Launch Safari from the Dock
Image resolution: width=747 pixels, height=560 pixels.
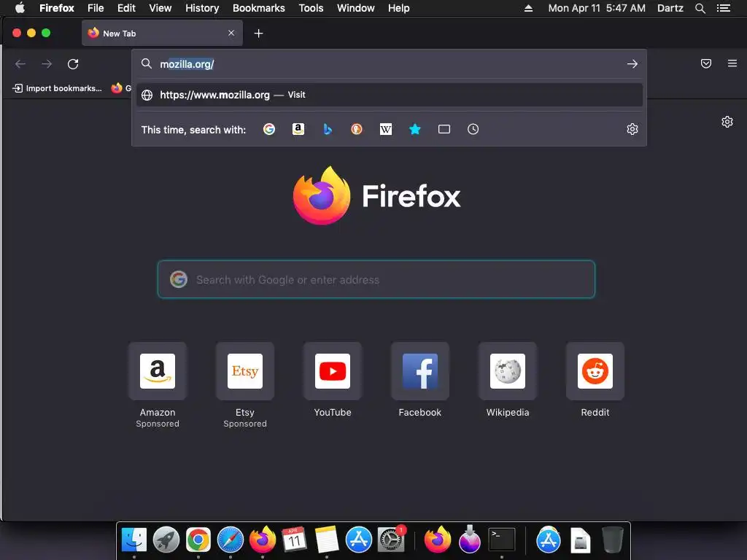[230, 540]
